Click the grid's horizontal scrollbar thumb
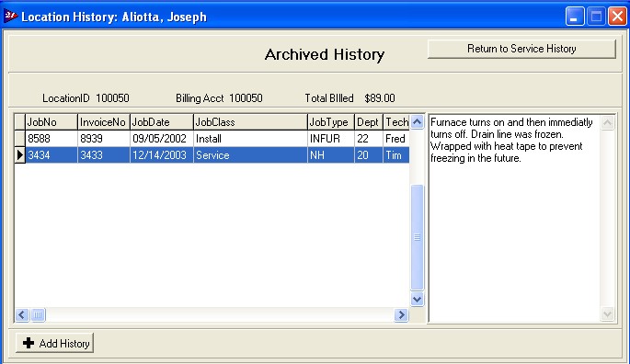Image resolution: width=630 pixels, height=364 pixels. [39, 314]
